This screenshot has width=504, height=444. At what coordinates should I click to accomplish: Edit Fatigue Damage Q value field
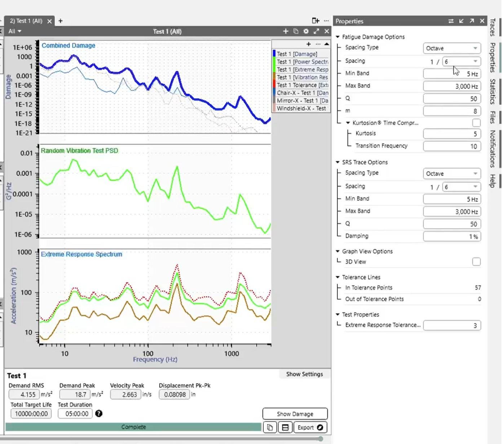point(452,99)
